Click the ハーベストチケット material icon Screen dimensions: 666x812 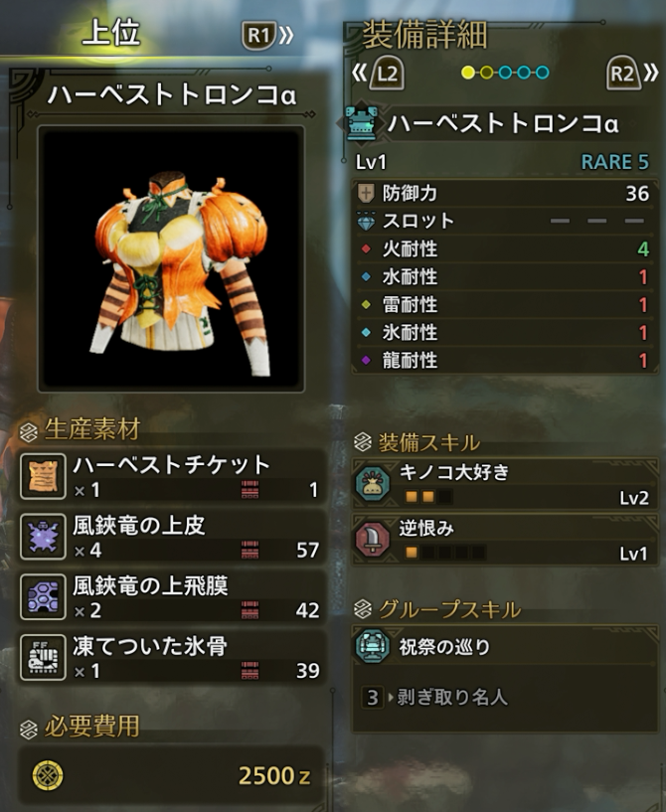(43, 476)
